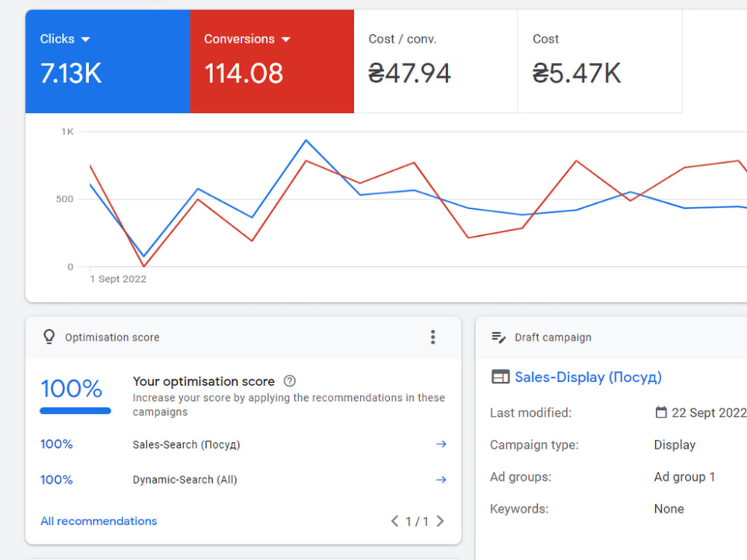Open the Conversions metric dropdown arrow

(286, 40)
